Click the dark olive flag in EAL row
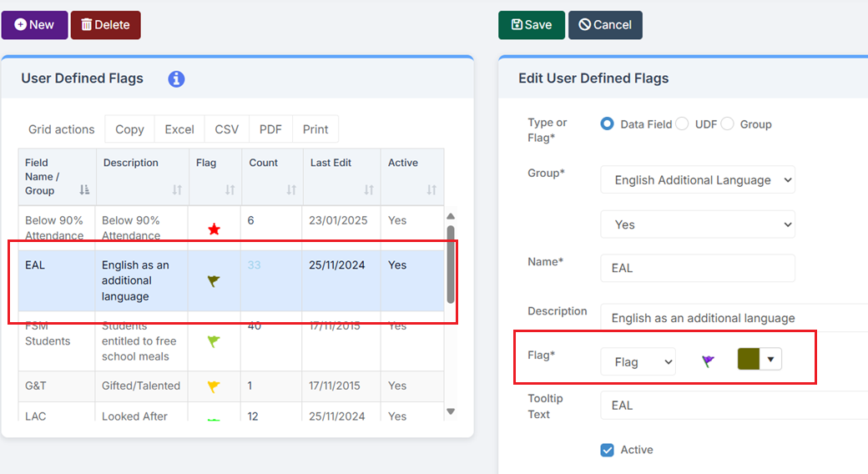The width and height of the screenshot is (868, 474). pos(214,281)
